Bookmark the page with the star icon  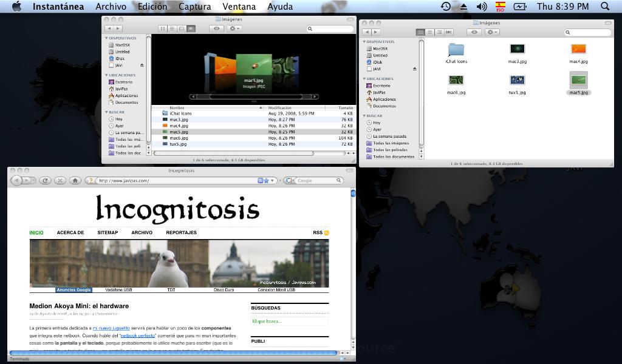coord(266,181)
